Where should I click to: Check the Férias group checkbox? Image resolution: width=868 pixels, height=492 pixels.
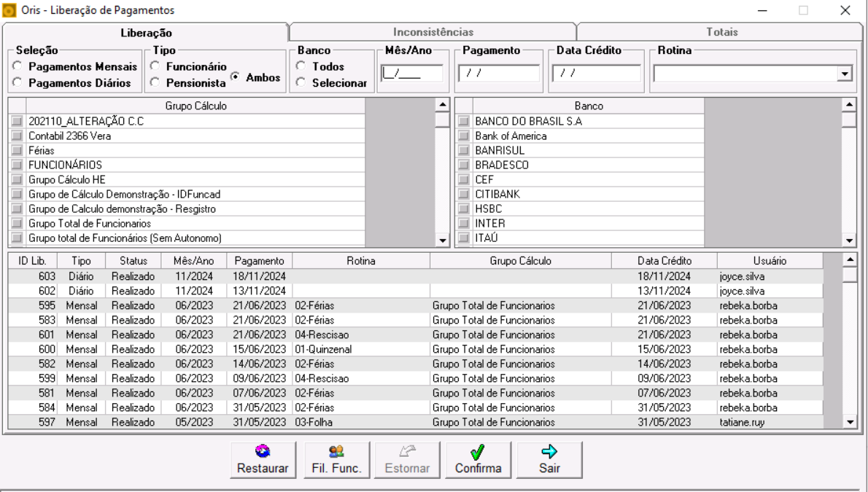pyautogui.click(x=18, y=151)
